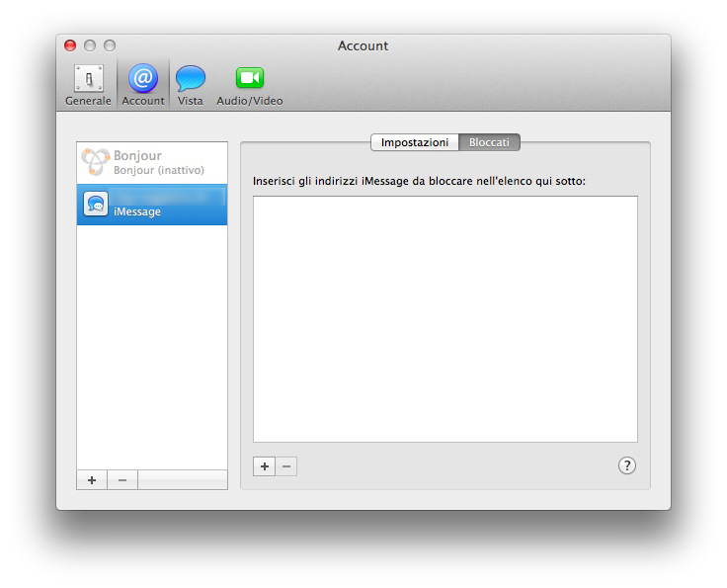727x588 pixels.
Task: Open the Audio/Video settings pane
Action: click(249, 84)
